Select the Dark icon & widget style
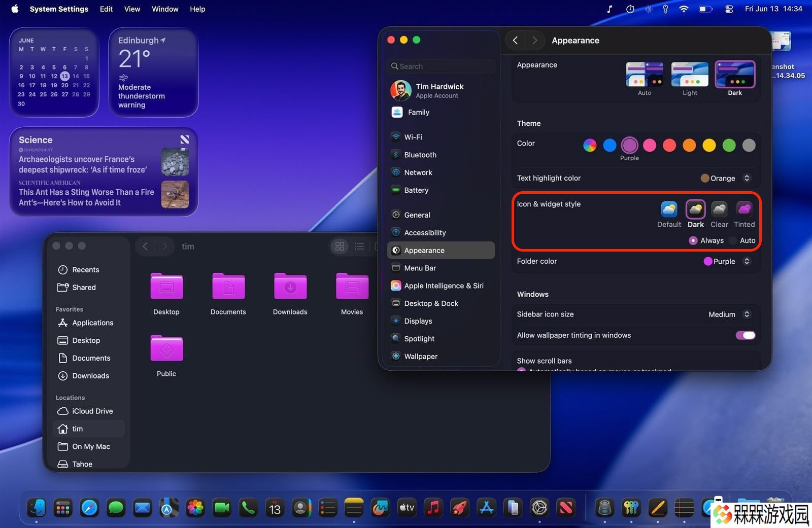Screen dimensions: 812x528 pyautogui.click(x=695, y=209)
